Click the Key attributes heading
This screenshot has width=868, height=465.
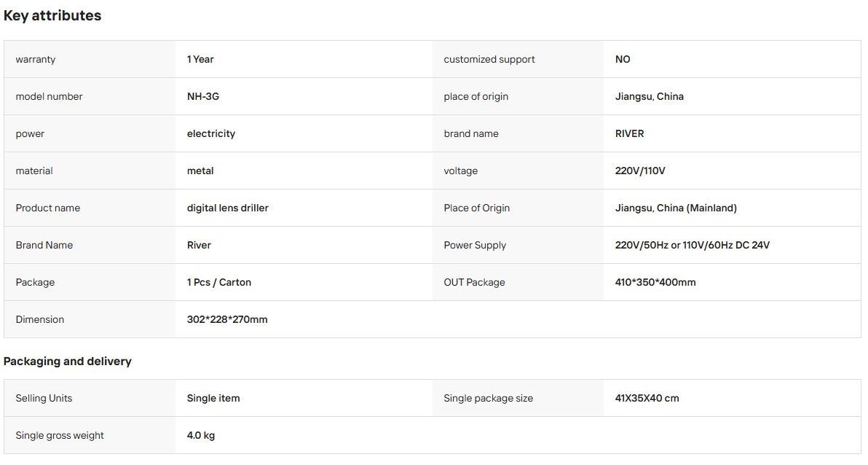[52, 15]
